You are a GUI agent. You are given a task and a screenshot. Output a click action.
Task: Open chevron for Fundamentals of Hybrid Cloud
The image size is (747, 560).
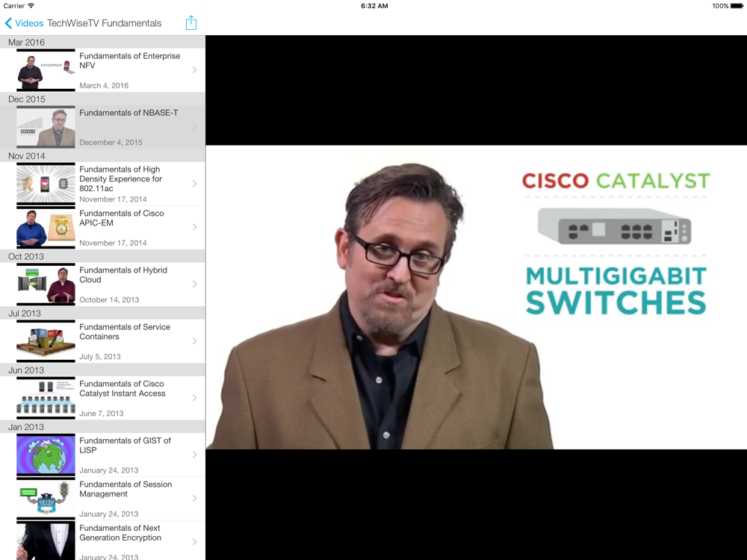point(194,284)
